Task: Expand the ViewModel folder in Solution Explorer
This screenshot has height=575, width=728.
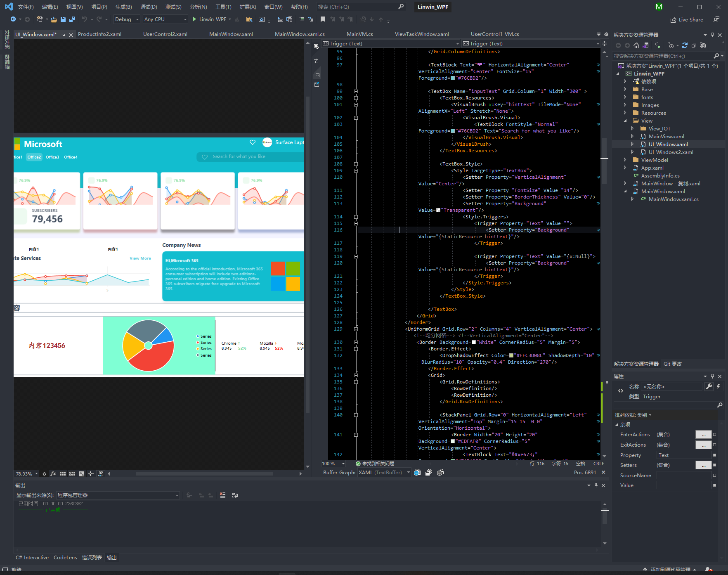Action: tap(625, 160)
